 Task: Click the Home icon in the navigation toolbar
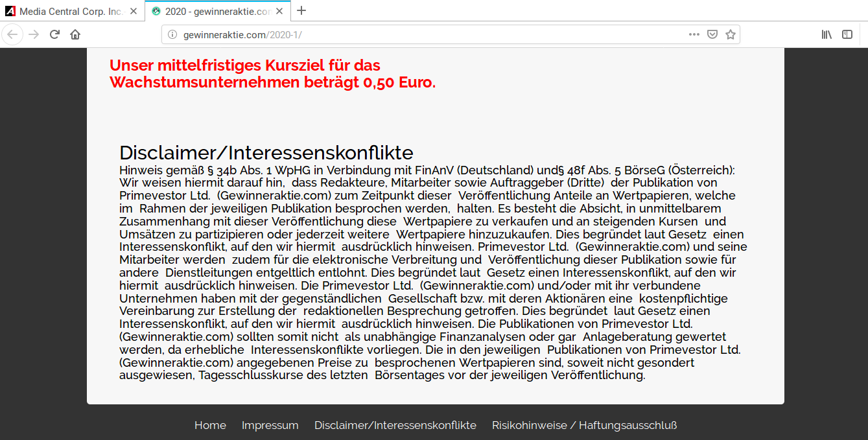coord(75,34)
